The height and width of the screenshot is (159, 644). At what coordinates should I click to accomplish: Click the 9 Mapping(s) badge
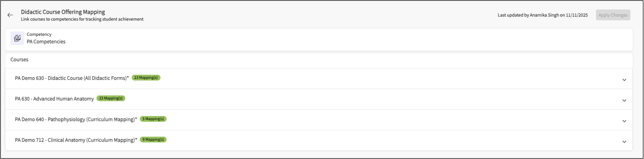153,140
